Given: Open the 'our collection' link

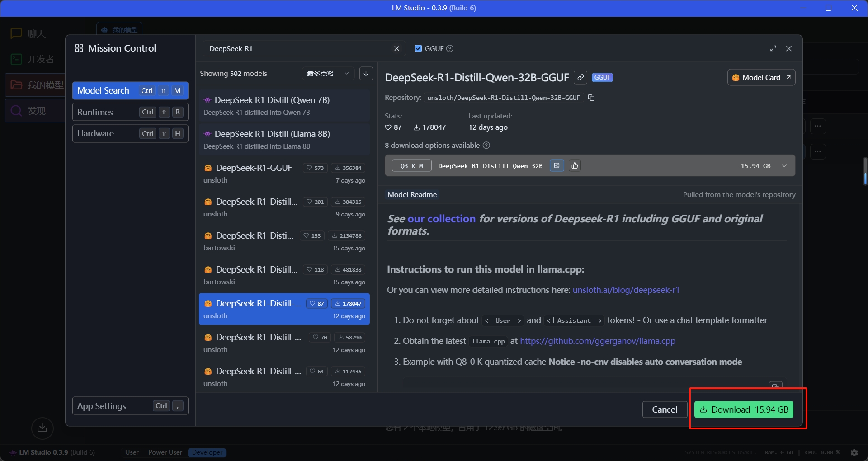Looking at the screenshot, I should [x=441, y=219].
